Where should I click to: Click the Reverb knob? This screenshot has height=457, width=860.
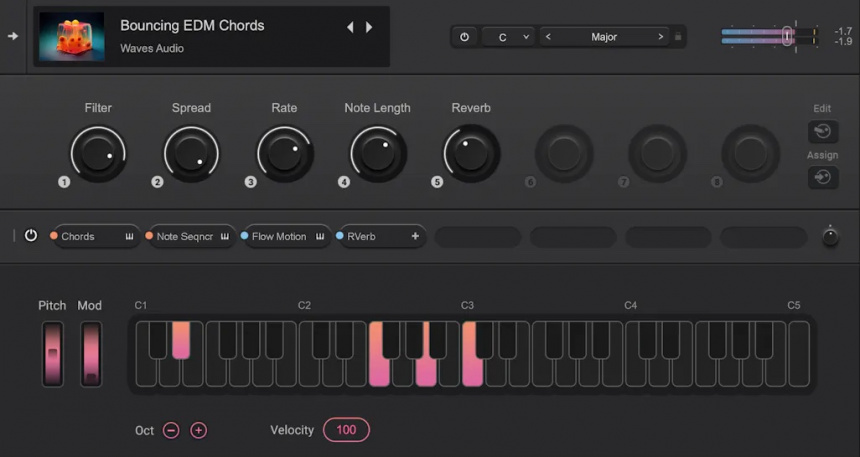point(471,154)
